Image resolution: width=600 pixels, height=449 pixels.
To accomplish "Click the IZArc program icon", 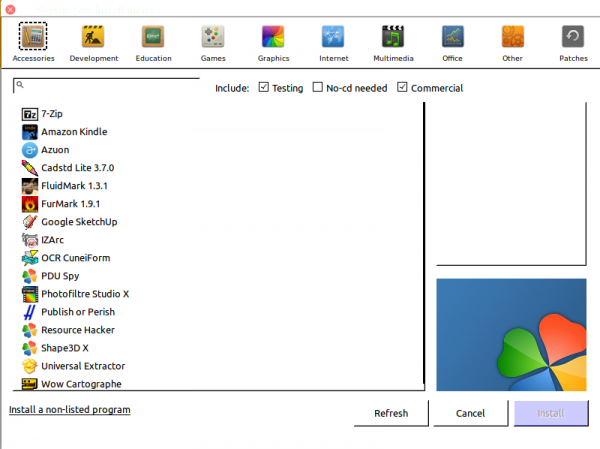I will coord(30,240).
